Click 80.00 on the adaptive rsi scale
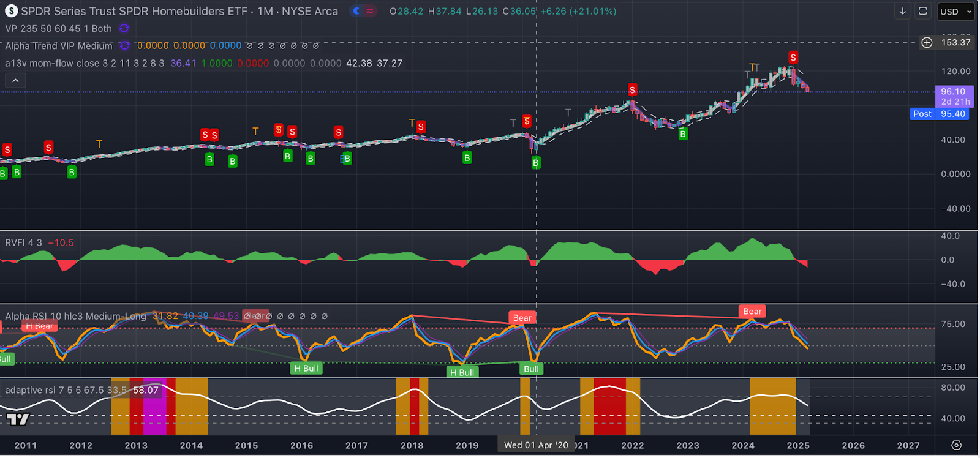Screen dimensions: 980x458 coord(953,387)
